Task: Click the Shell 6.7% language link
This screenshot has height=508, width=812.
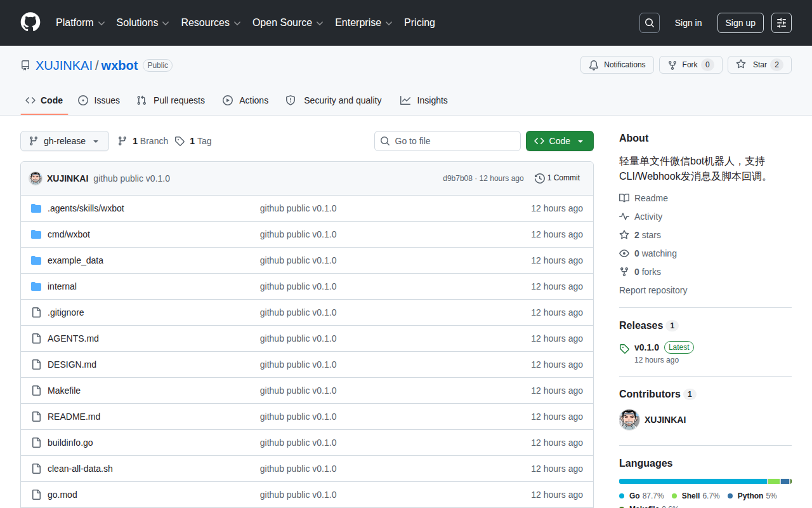Action: tap(696, 496)
